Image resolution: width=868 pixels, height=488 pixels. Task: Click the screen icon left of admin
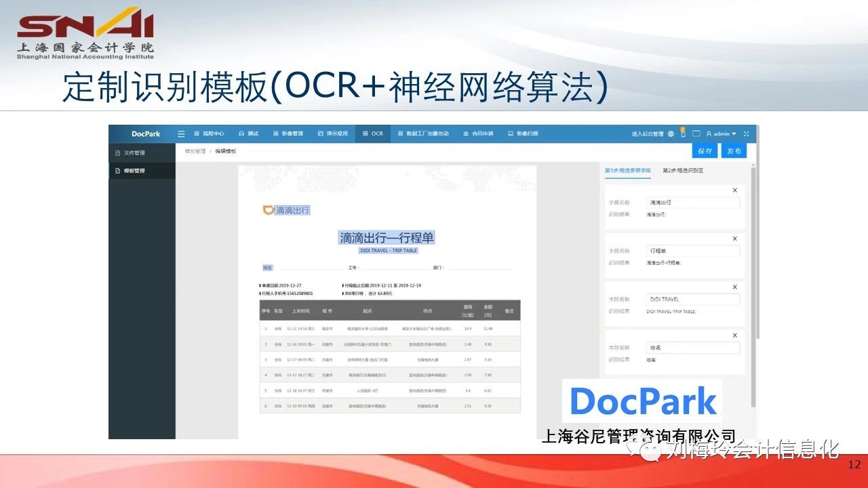tap(696, 134)
